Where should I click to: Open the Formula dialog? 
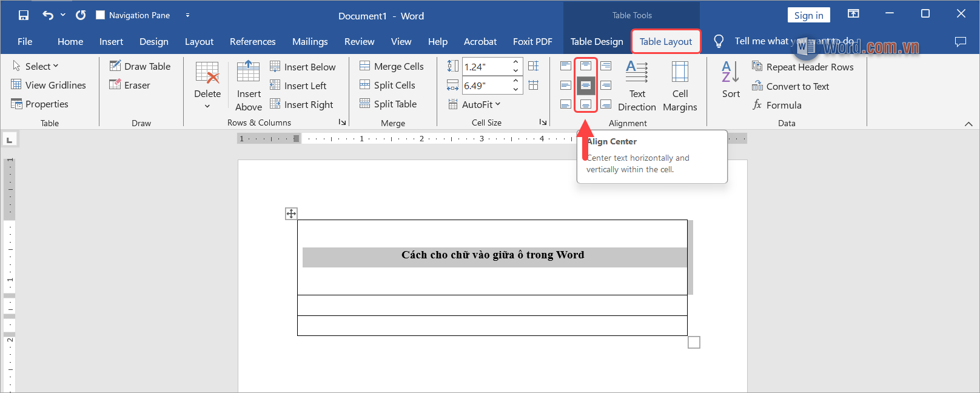click(x=777, y=105)
